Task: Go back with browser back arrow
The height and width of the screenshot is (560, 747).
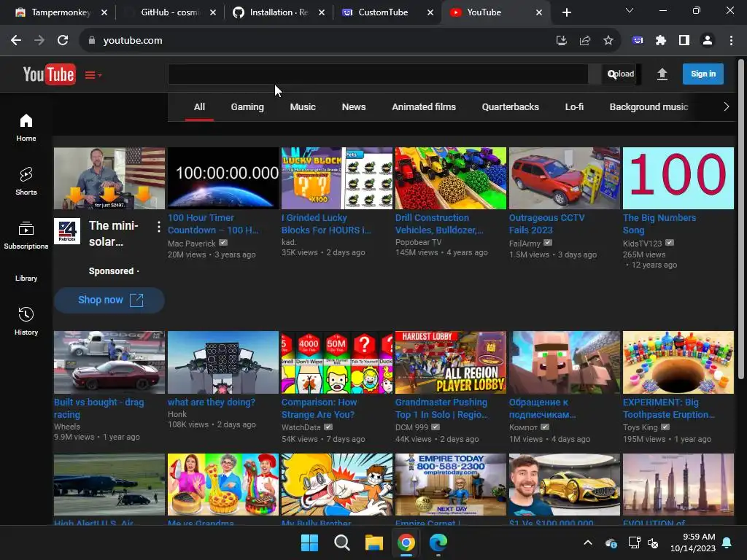Action: [16, 41]
